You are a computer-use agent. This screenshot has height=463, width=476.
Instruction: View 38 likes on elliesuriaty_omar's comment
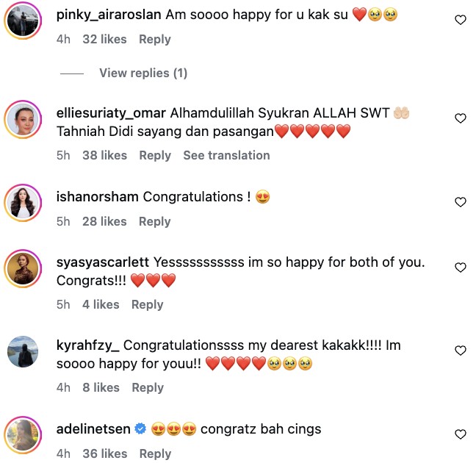pos(105,155)
